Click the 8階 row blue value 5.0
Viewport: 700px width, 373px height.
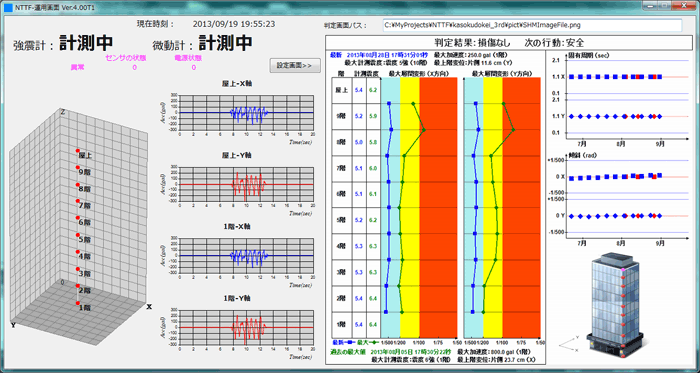(x=358, y=142)
